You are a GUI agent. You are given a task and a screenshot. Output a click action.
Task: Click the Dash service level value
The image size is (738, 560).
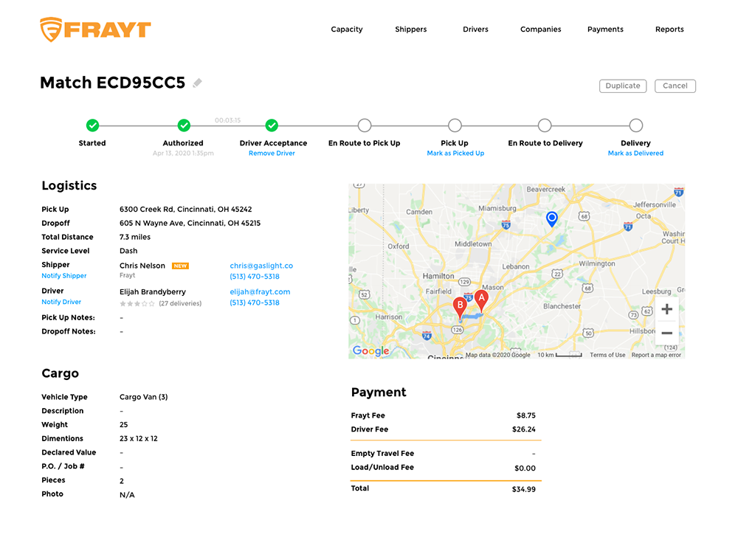[128, 251]
